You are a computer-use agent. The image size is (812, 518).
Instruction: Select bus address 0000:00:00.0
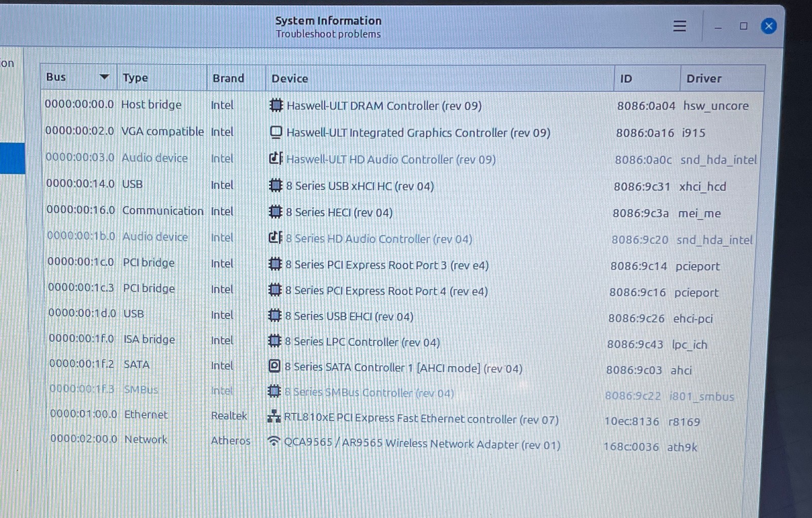tap(79, 104)
